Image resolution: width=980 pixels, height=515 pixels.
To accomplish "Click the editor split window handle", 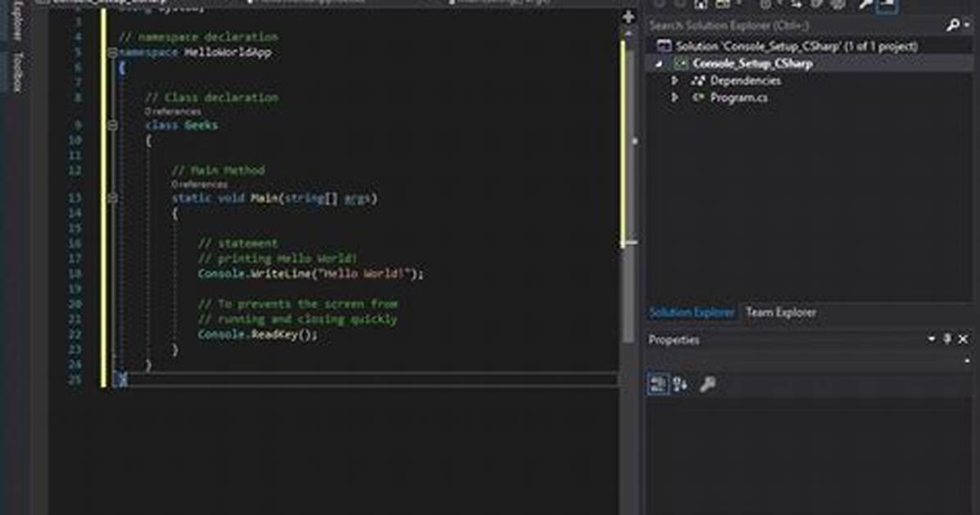I will coord(628,17).
